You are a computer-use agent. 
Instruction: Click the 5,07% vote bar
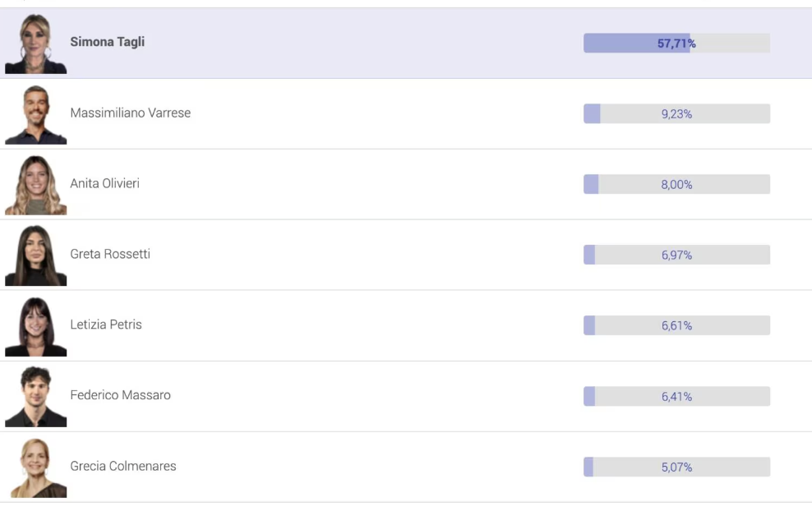click(x=676, y=467)
